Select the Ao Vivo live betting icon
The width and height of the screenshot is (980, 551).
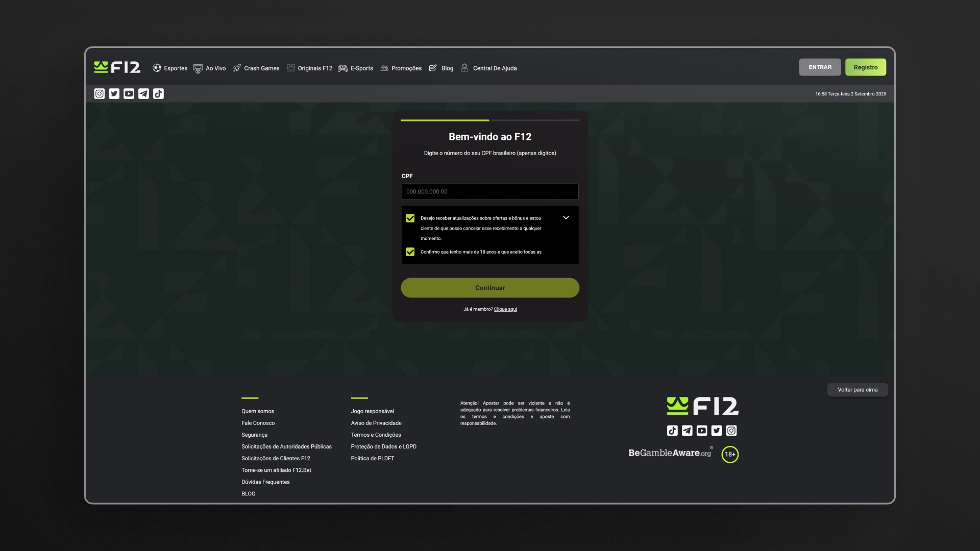pyautogui.click(x=198, y=68)
